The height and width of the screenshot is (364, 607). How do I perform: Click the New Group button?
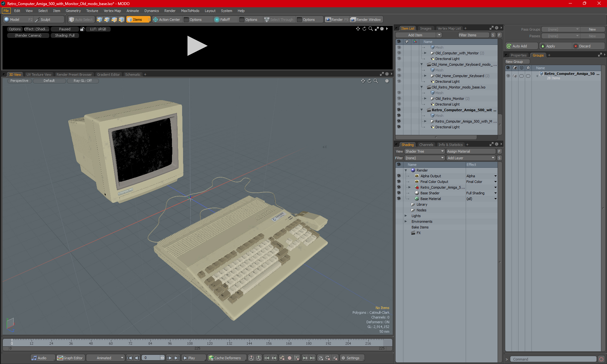click(517, 62)
